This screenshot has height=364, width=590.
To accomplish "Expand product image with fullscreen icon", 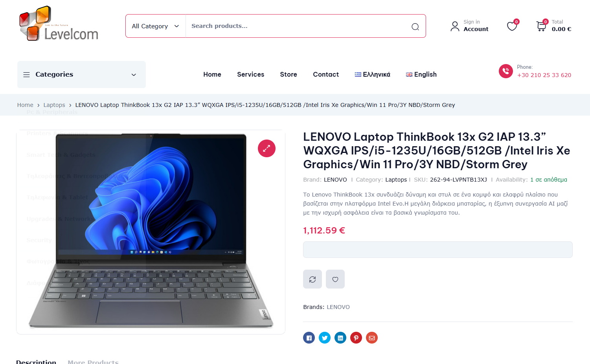I will click(x=267, y=149).
